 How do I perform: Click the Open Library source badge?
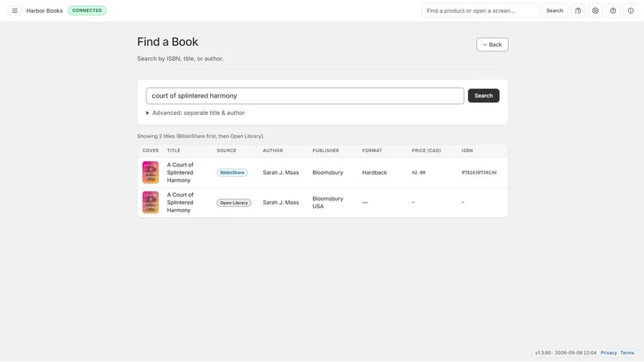[233, 203]
